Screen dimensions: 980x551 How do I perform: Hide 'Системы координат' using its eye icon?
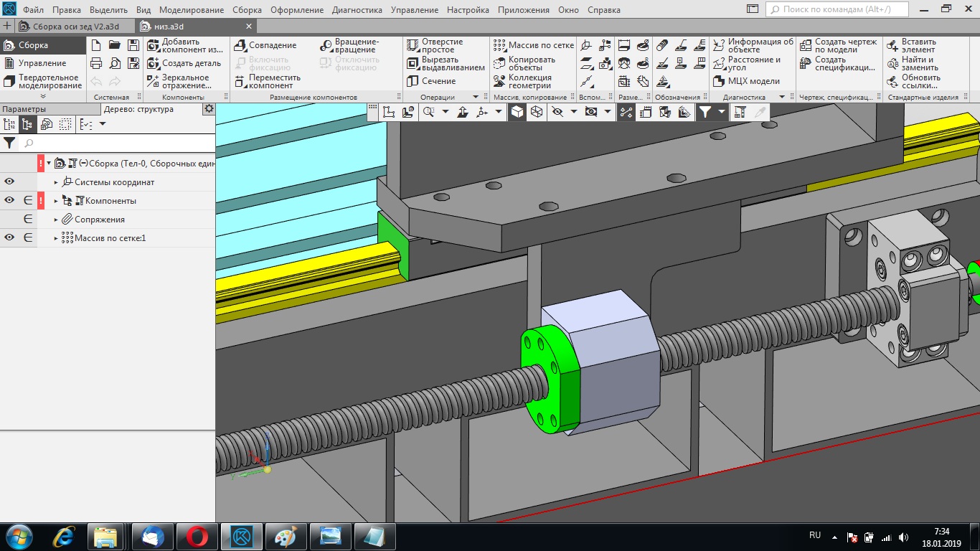(x=9, y=182)
